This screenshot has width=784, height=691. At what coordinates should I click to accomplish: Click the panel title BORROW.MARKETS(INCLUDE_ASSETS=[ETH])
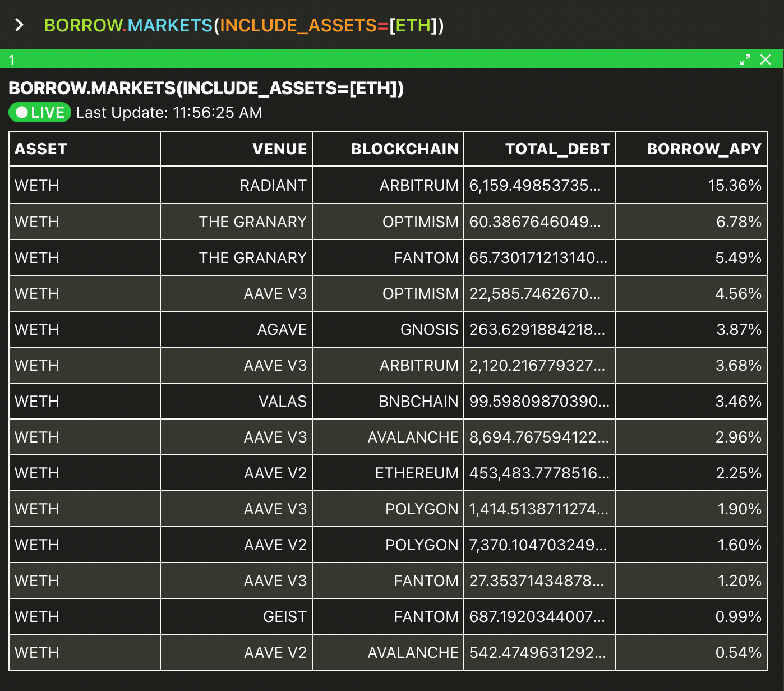(x=206, y=88)
